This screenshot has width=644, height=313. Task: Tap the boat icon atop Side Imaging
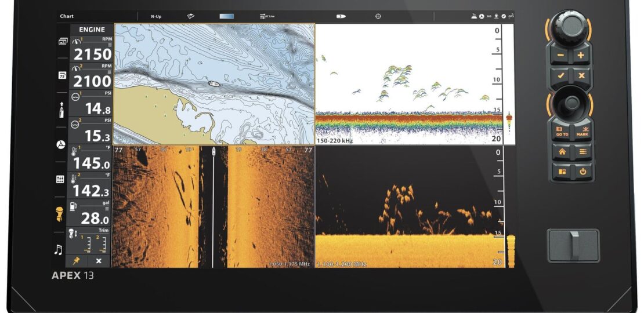click(x=214, y=151)
